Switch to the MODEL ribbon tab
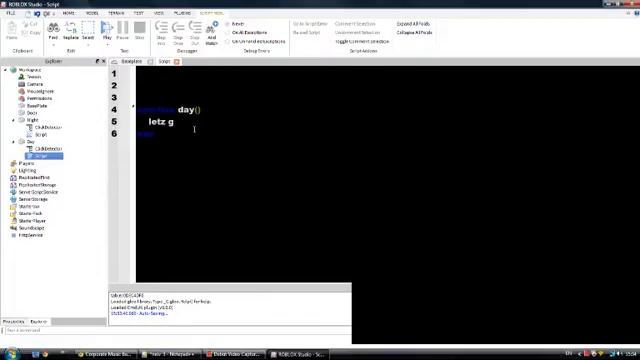 [92, 13]
